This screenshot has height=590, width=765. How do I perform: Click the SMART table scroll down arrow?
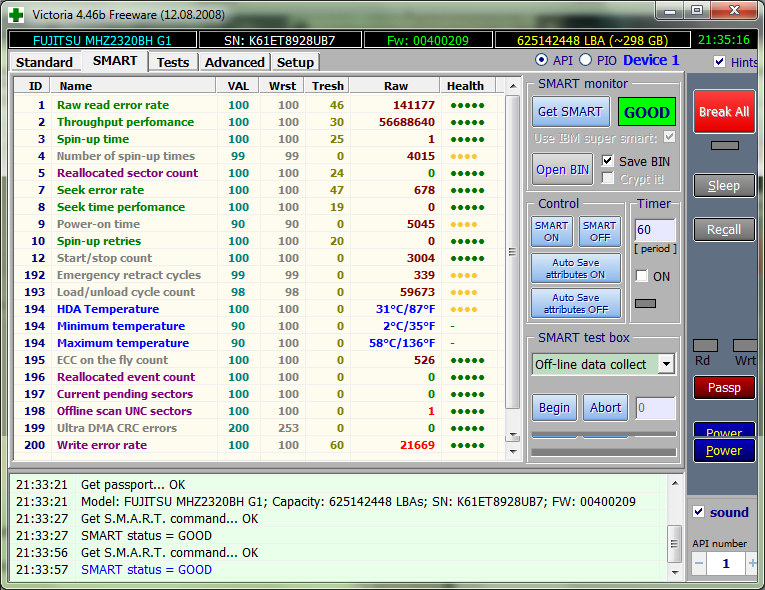click(512, 451)
